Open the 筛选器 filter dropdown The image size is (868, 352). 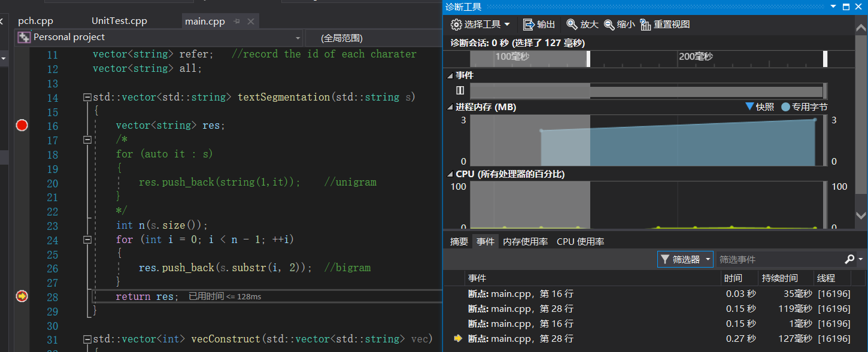[x=685, y=259]
